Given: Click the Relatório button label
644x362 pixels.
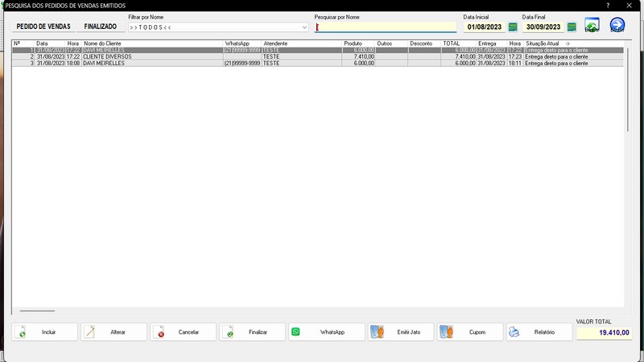Looking at the screenshot, I should pyautogui.click(x=545, y=332).
